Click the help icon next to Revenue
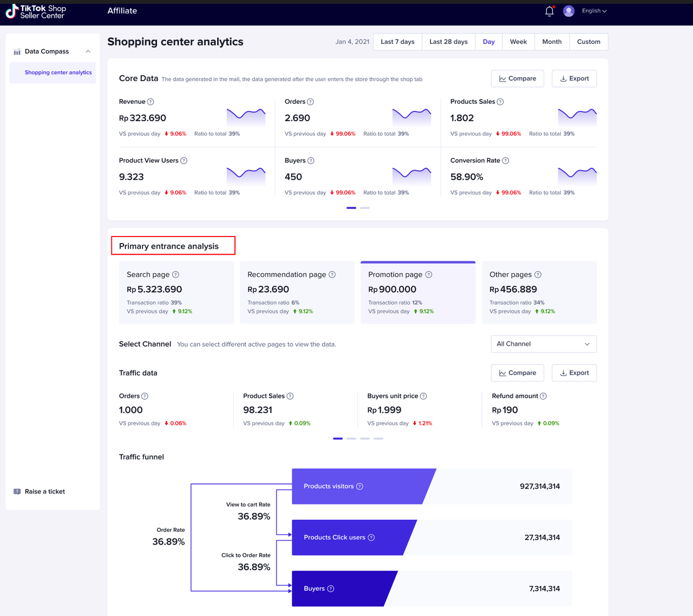The height and width of the screenshot is (616, 693). (151, 102)
